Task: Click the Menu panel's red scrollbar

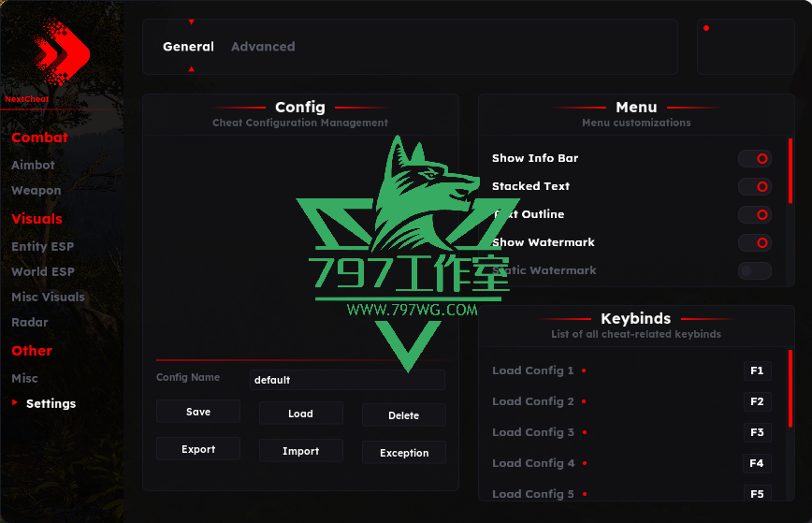Action: [790, 171]
